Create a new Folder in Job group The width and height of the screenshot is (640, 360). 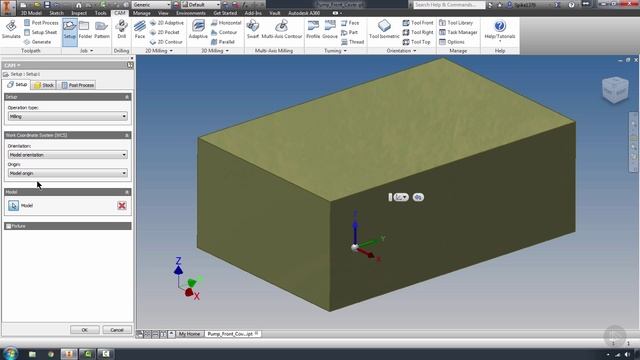tap(85, 29)
